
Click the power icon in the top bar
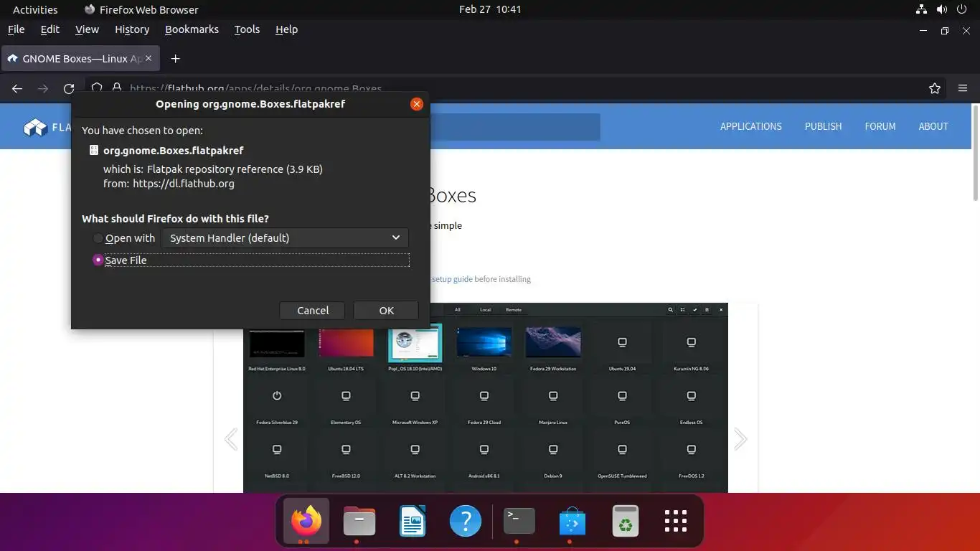tap(961, 9)
